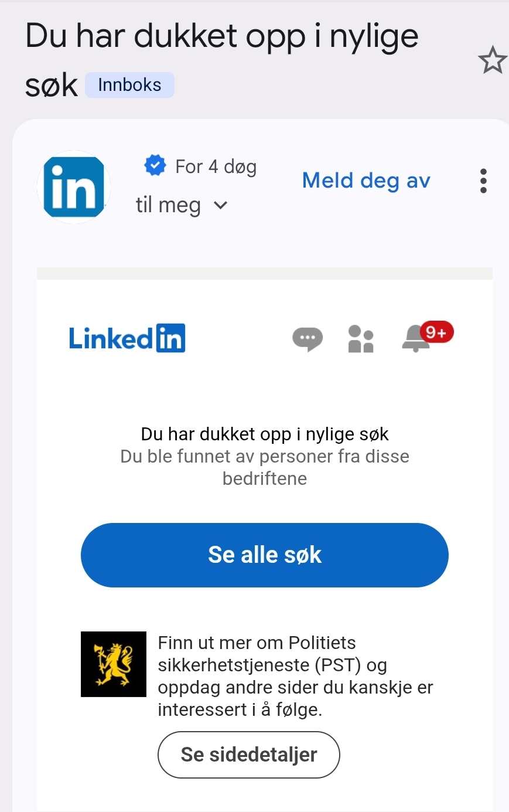Tap the 'til meg' recipient text

point(168,205)
